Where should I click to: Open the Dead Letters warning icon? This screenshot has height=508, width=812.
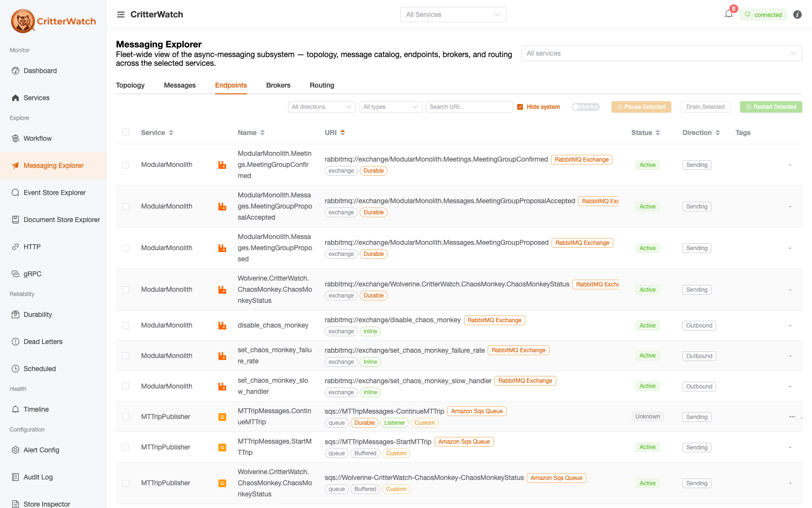tap(15, 342)
